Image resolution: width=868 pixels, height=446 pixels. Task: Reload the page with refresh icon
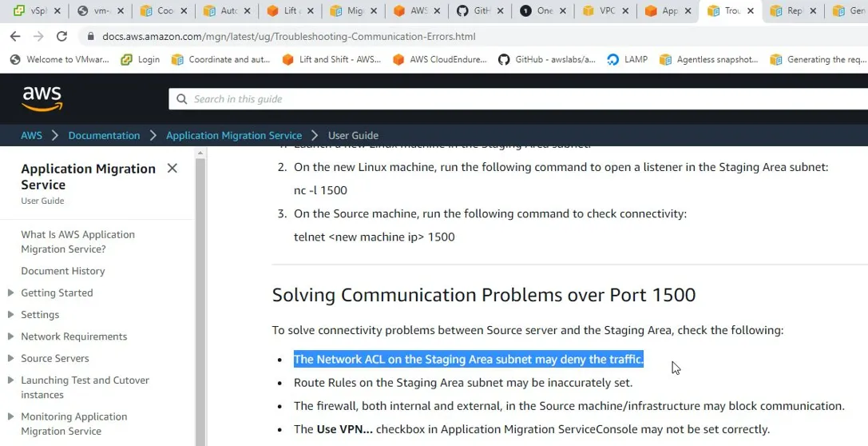[62, 37]
